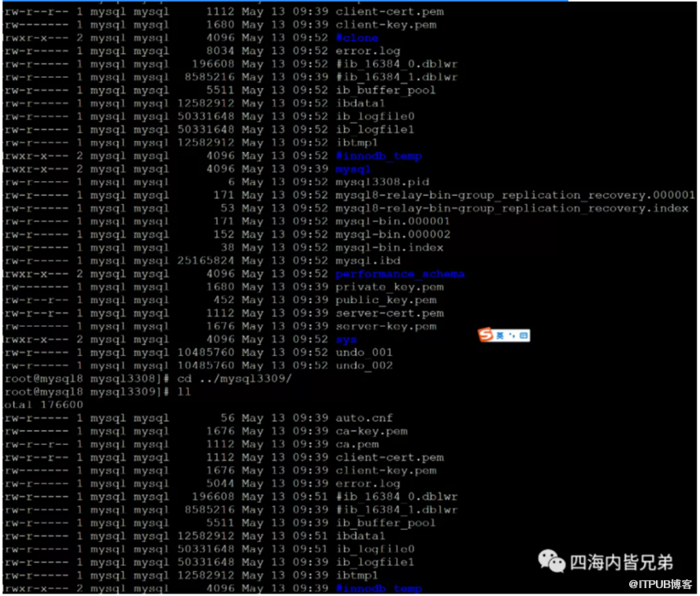Screen dimensions: 700x596
Task: Select the blue #clone directory name
Action: 357,38
